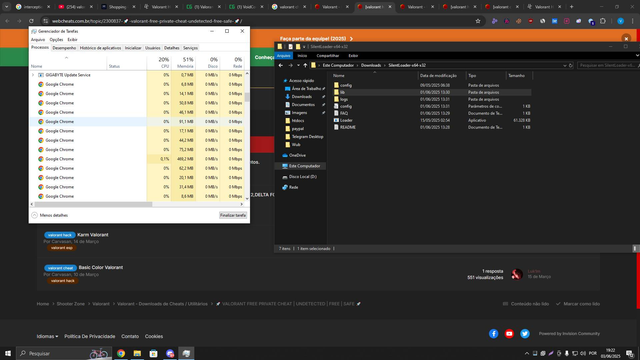
Task: Open the Karm Valorant topic
Action: tap(93, 235)
